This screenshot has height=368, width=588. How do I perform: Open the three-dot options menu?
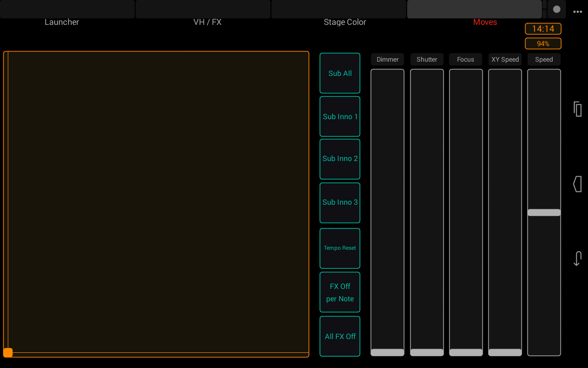(x=577, y=11)
